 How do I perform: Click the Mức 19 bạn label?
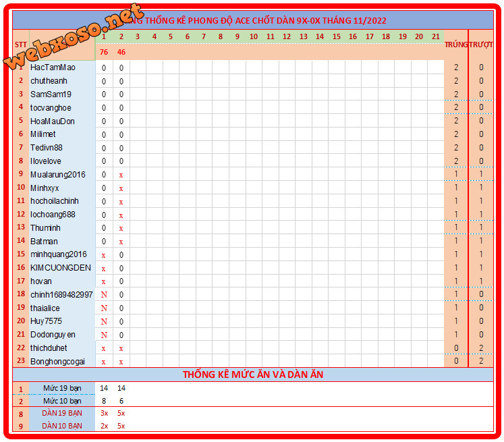(62, 388)
